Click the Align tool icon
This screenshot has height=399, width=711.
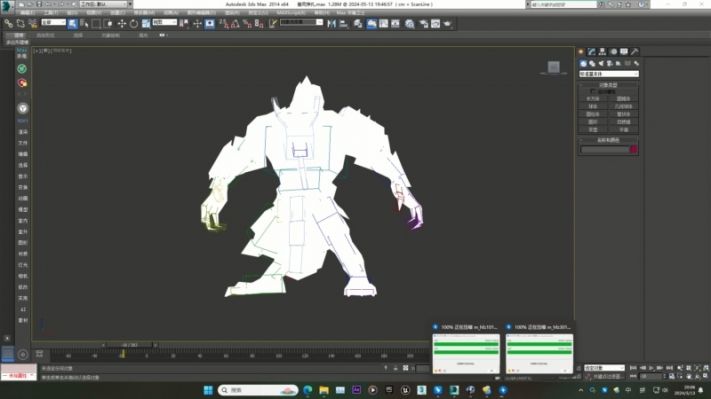pos(344,24)
